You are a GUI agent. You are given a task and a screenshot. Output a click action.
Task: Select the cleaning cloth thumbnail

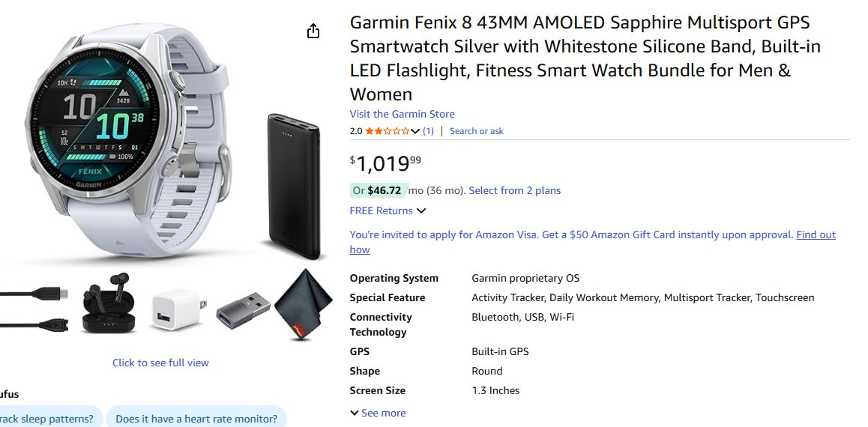click(303, 303)
